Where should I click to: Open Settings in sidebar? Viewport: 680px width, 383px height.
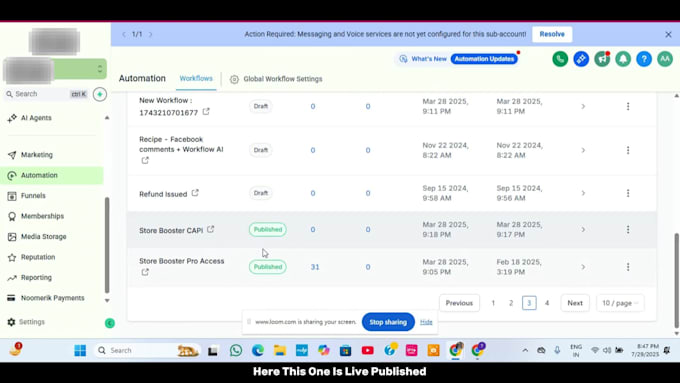point(26,322)
